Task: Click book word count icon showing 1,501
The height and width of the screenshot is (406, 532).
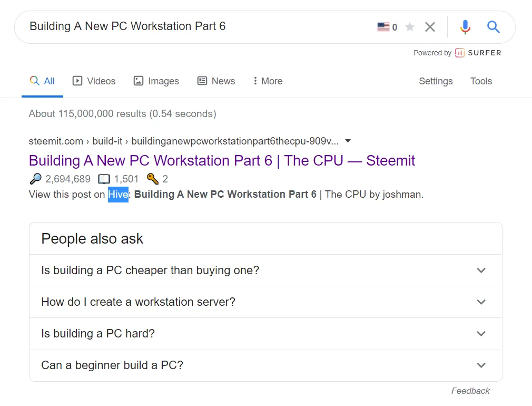Action: (x=104, y=179)
